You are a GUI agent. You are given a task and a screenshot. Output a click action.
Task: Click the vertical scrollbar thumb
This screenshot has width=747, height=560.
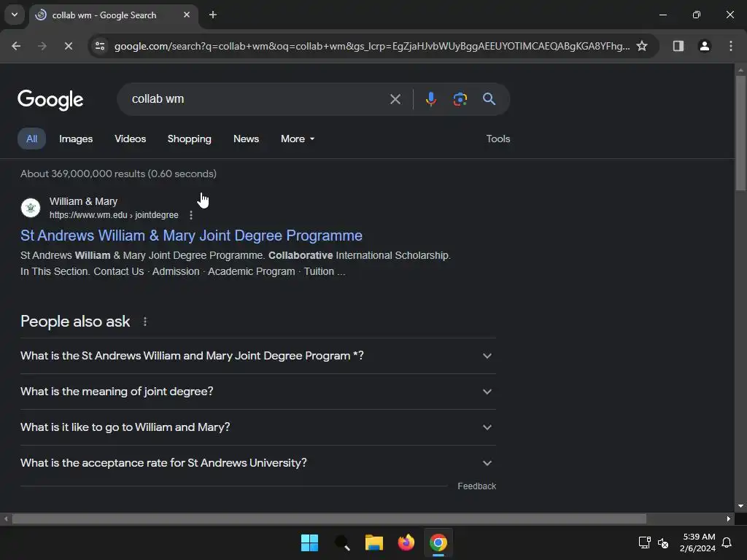(x=740, y=133)
